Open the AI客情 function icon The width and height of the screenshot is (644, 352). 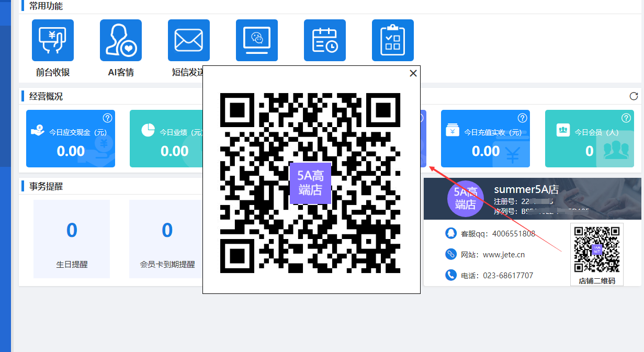(121, 40)
